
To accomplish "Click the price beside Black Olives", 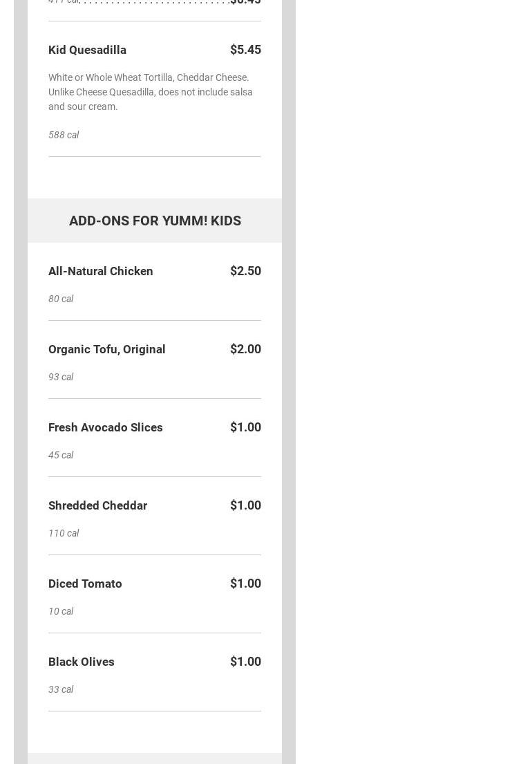I will (x=245, y=662).
